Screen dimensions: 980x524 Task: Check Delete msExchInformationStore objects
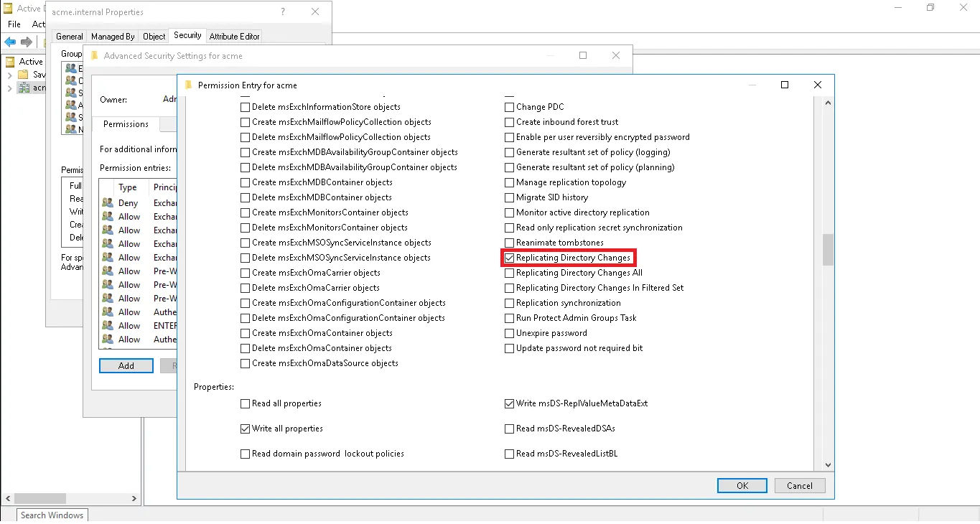click(246, 107)
